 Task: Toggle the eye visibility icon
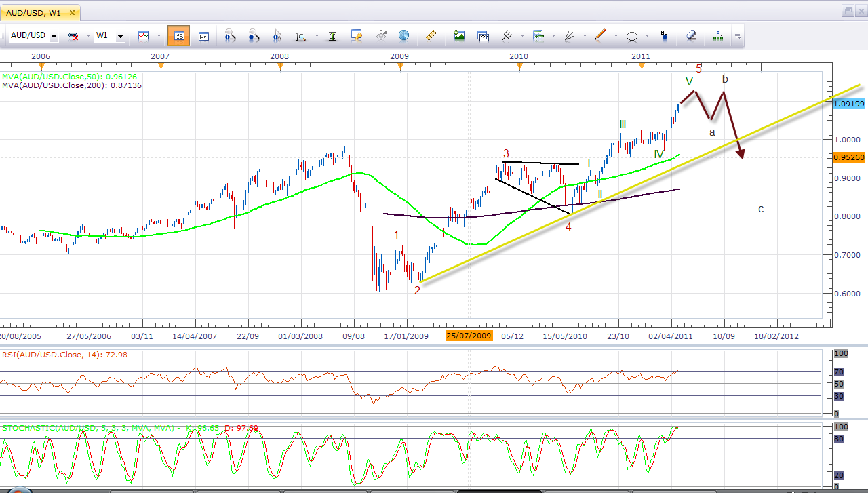click(x=380, y=35)
